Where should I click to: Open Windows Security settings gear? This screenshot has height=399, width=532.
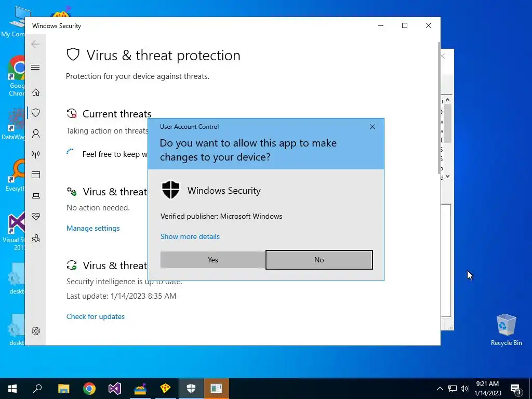click(36, 331)
